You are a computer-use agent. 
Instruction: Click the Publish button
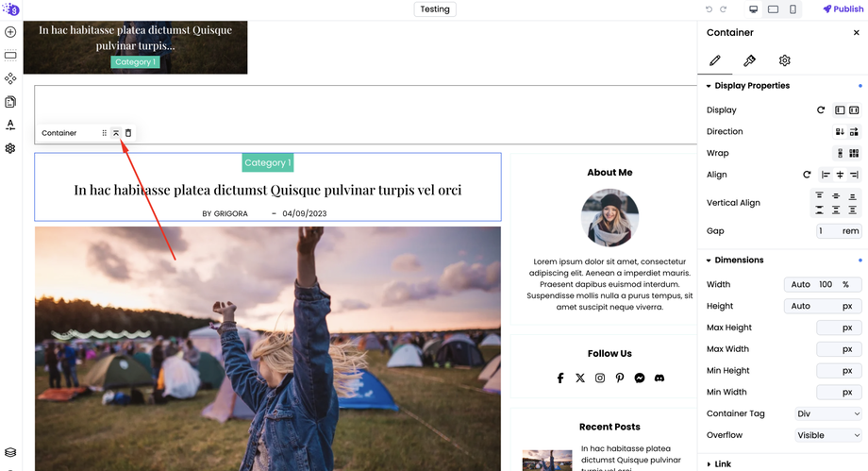pyautogui.click(x=843, y=8)
